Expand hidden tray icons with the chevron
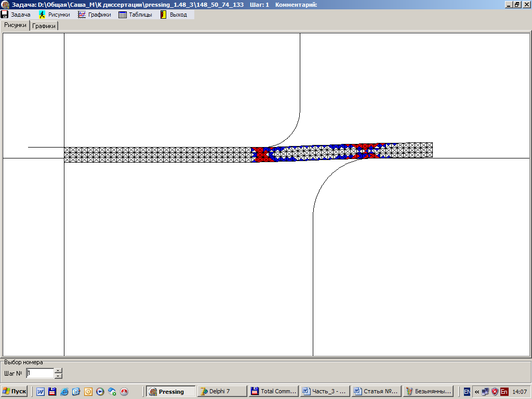 coord(477,392)
